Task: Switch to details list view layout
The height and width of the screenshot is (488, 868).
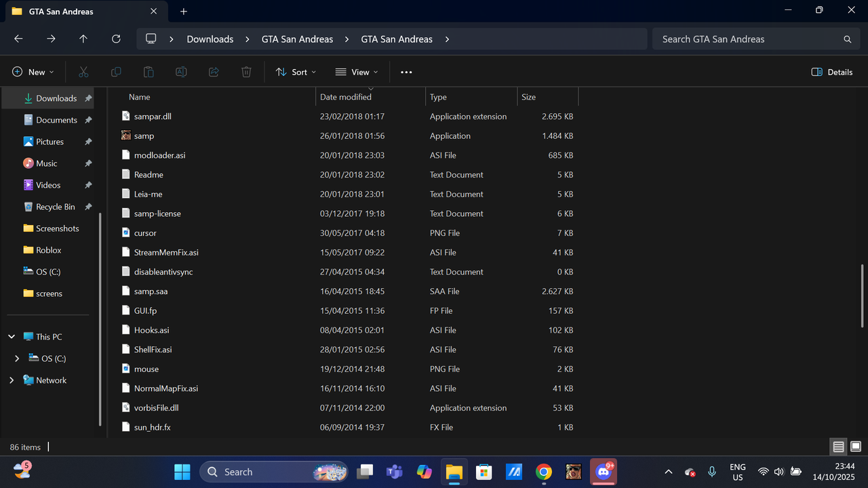Action: click(839, 447)
